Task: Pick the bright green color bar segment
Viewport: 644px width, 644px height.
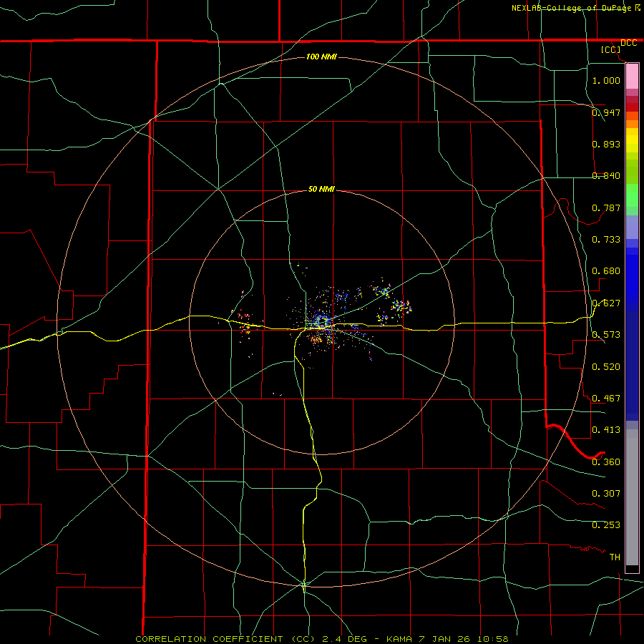Action: pyautogui.click(x=632, y=195)
